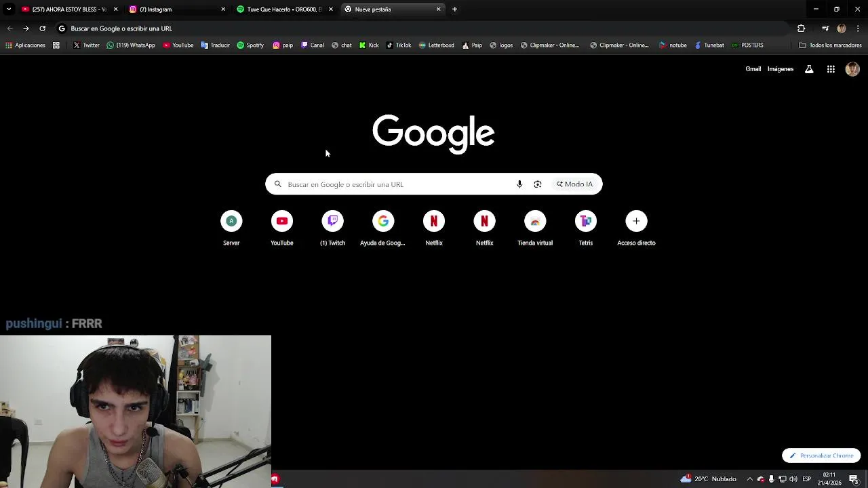
Task: Go back in browser history
Action: coord(9,28)
